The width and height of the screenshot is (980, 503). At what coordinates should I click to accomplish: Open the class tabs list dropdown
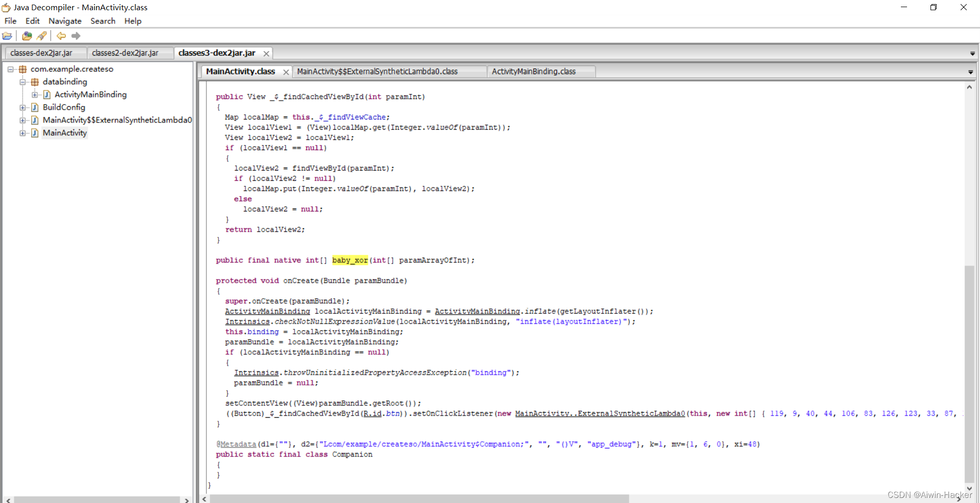970,72
